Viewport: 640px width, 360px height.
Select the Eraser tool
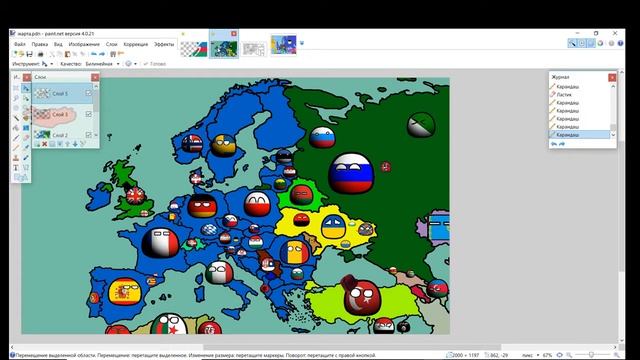tap(26, 138)
